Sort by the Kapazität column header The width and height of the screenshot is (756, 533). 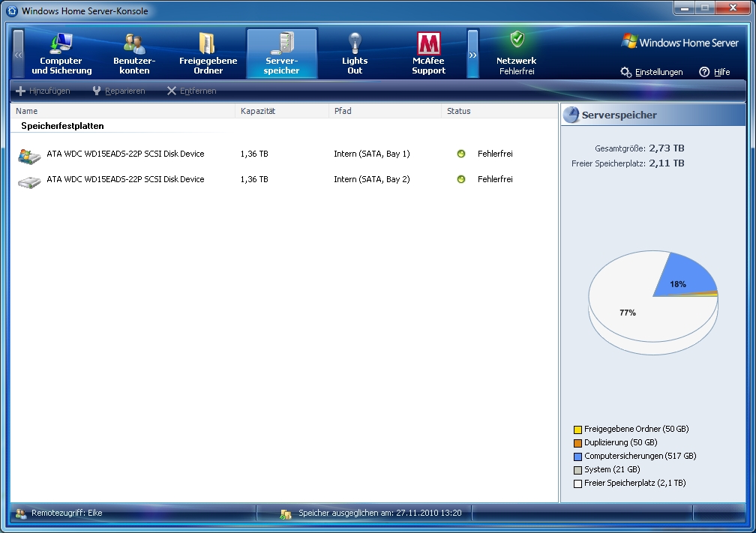pos(282,111)
